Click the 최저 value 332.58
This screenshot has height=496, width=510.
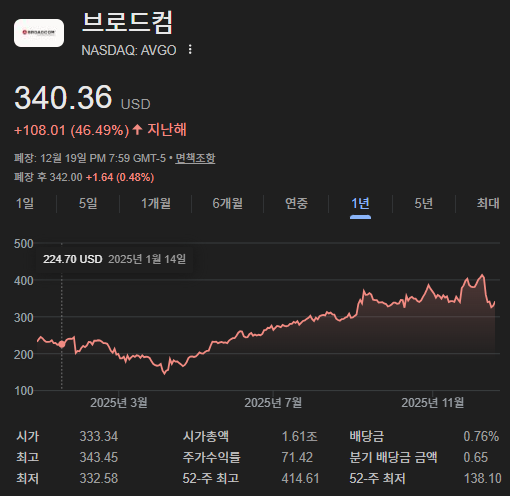tap(99, 478)
